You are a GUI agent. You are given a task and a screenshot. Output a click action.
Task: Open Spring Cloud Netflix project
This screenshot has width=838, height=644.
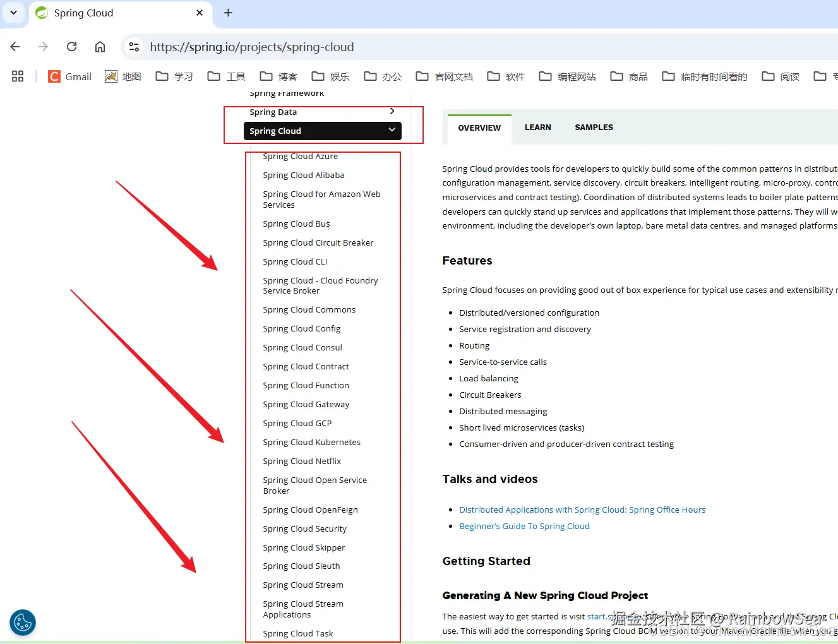[302, 461]
